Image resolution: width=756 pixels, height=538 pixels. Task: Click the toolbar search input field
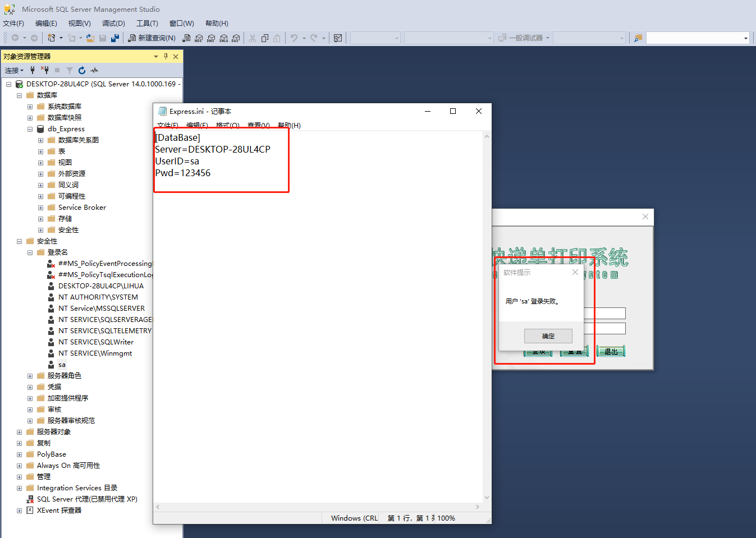point(694,38)
